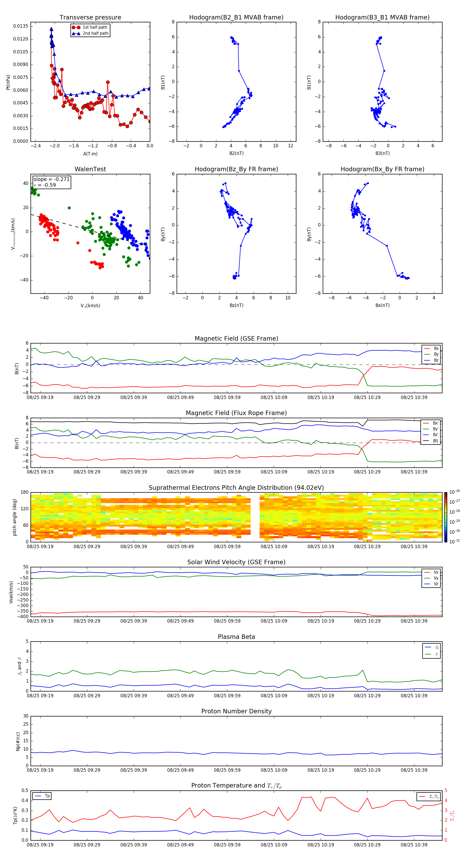Click Bx' legend entry in Flux Rope panel
Image resolution: width=473 pixels, height=868 pixels.
coord(431,423)
